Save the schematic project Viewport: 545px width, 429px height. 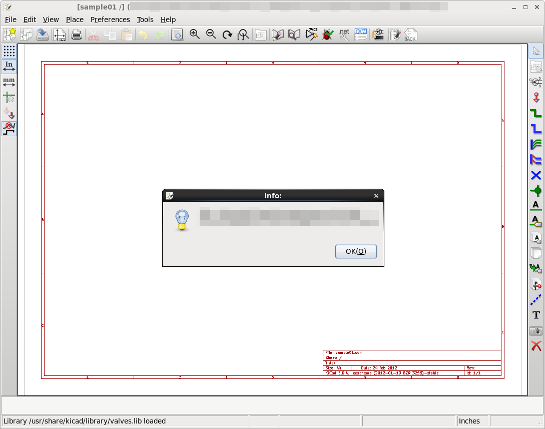[x=42, y=35]
